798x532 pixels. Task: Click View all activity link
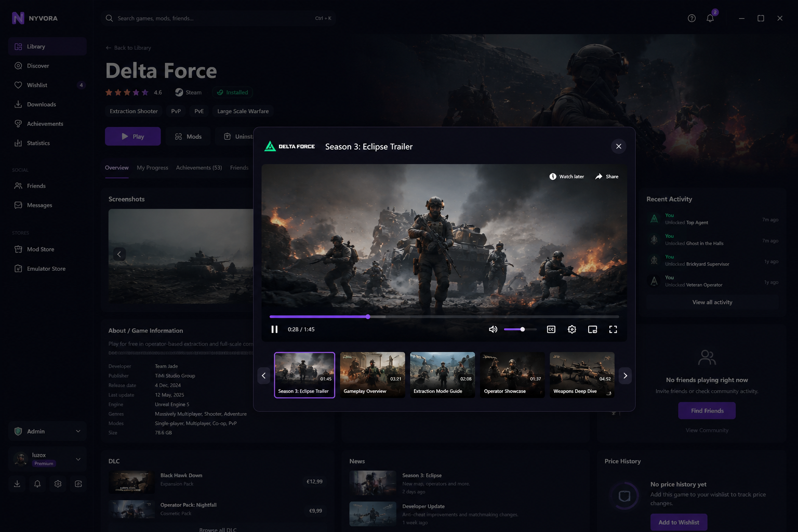click(x=712, y=302)
